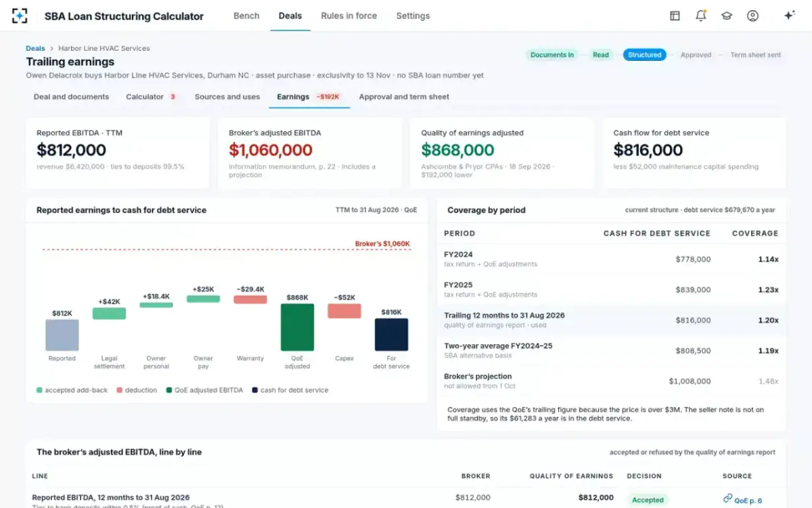Click the 1.23x coverage value
The width and height of the screenshot is (812, 508).
768,290
